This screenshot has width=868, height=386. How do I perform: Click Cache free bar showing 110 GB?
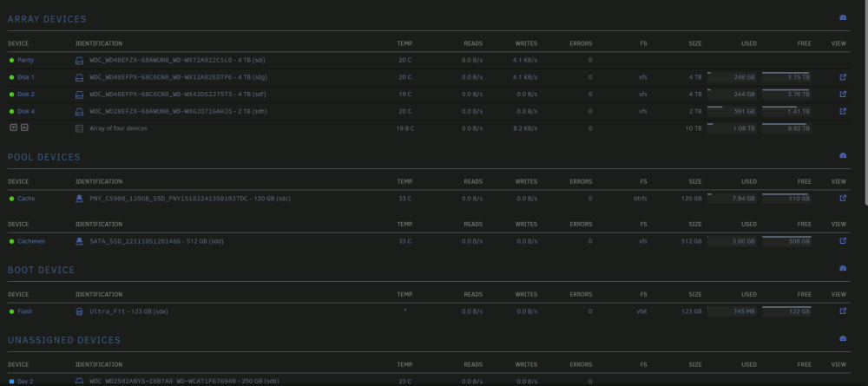[786, 198]
